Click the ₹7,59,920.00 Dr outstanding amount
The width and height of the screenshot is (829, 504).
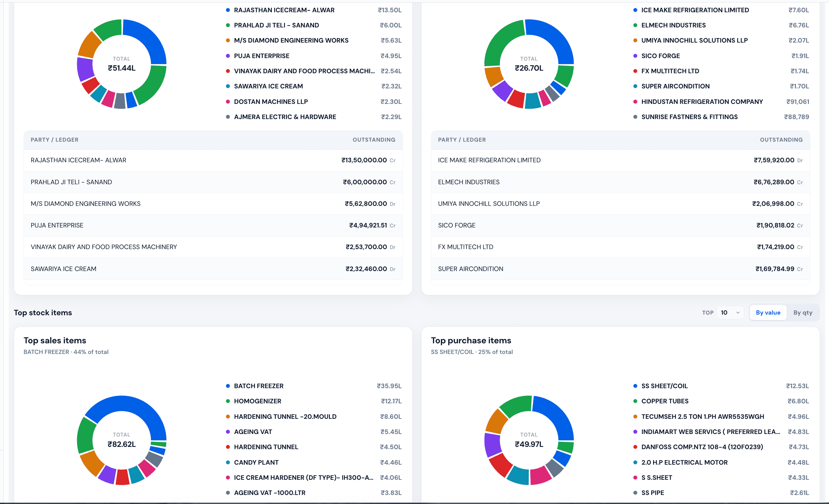(778, 160)
